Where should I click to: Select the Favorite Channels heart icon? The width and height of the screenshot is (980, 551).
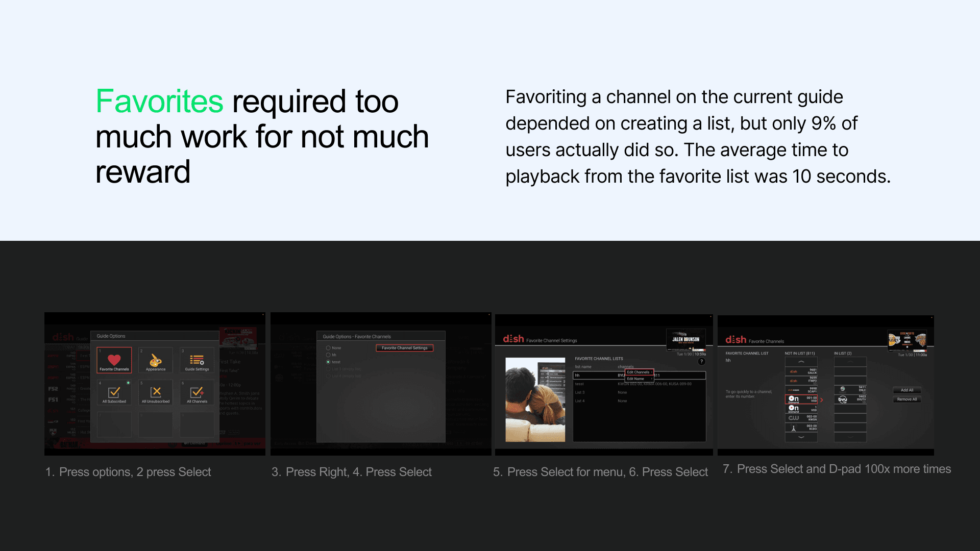point(114,360)
